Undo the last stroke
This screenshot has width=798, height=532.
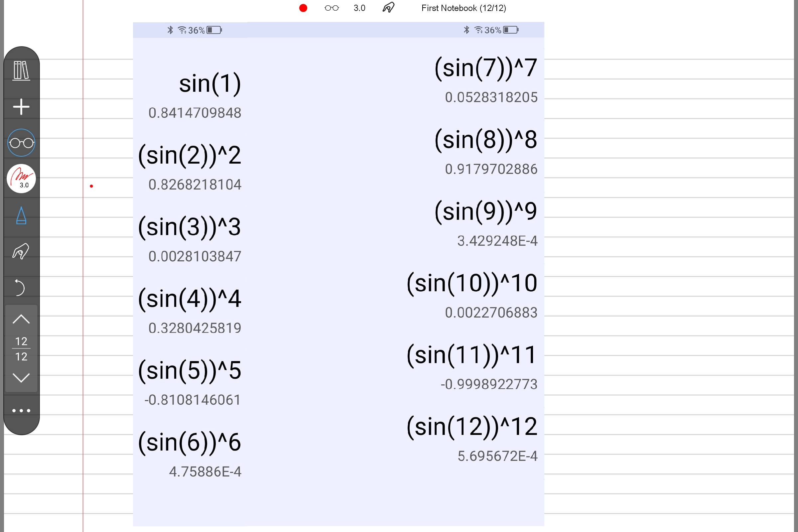pyautogui.click(x=20, y=287)
